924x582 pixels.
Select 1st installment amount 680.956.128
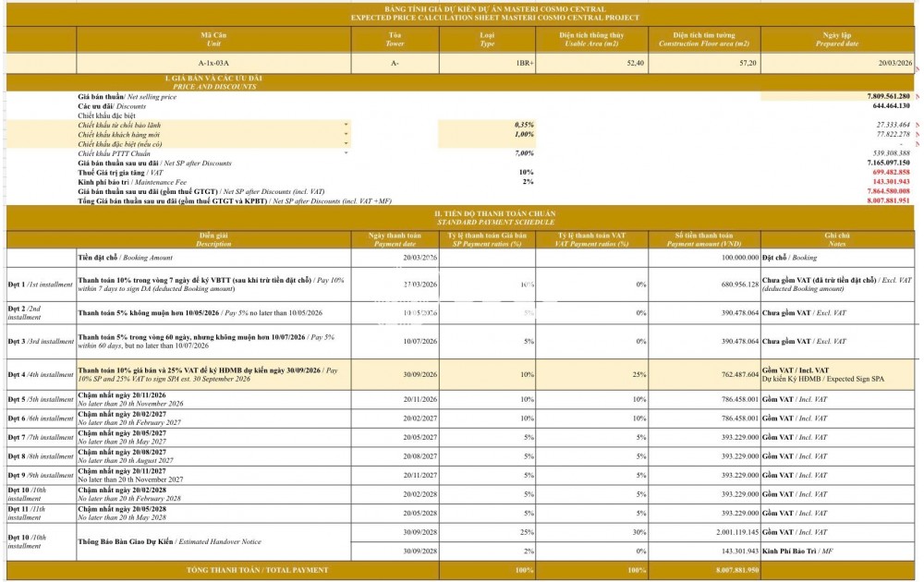click(740, 285)
